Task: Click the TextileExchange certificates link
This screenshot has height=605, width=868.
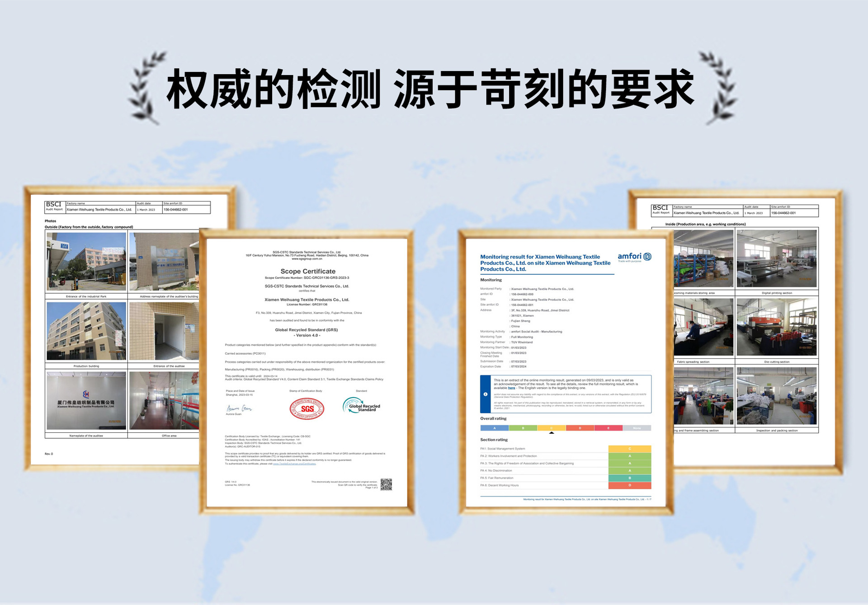Action: coord(294,464)
